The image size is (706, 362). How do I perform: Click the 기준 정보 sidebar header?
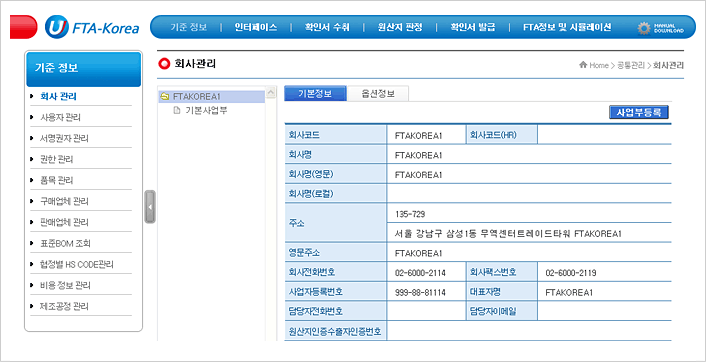click(x=84, y=68)
